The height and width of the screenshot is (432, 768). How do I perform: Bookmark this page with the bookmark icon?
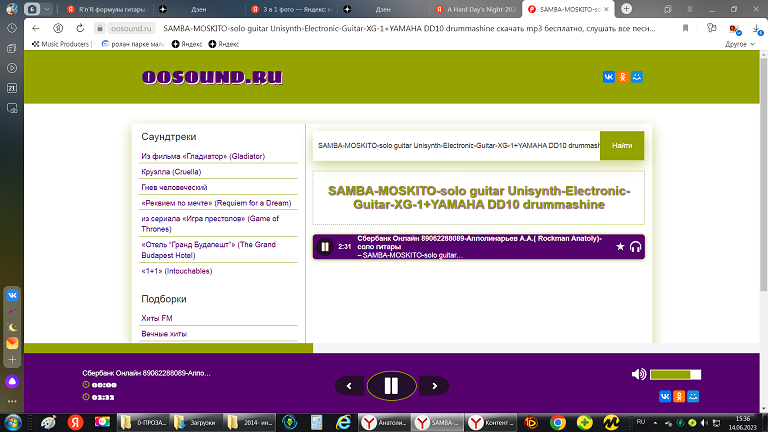[686, 28]
